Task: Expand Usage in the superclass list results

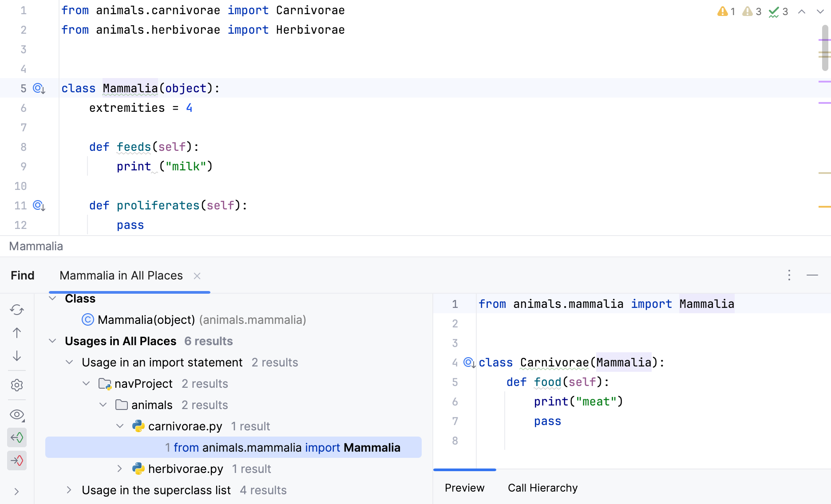Action: coord(69,490)
